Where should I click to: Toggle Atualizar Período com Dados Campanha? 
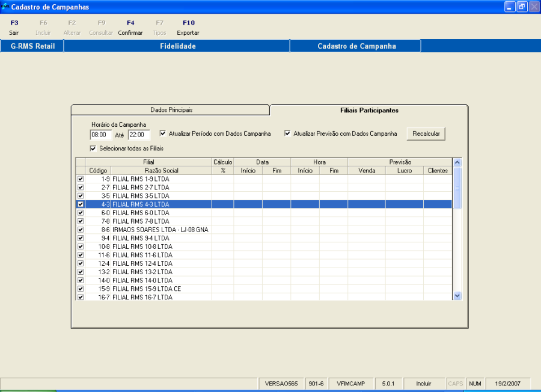pos(163,133)
